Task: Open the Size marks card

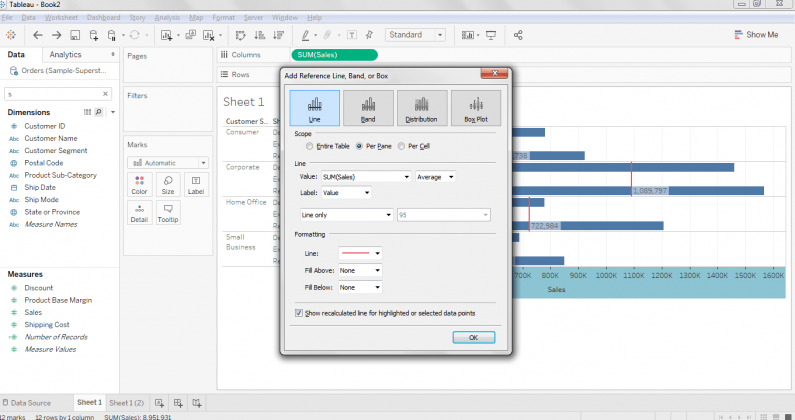Action: pos(168,185)
